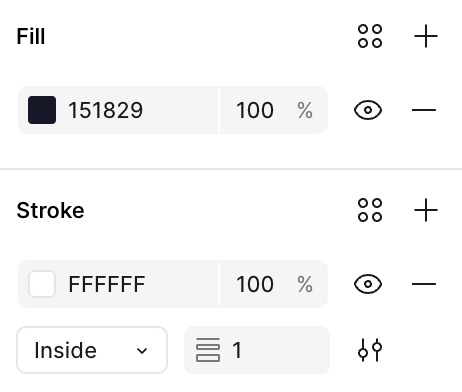The width and height of the screenshot is (462, 392).
Task: Click the stroke weight value 1 field
Action: [x=257, y=350]
